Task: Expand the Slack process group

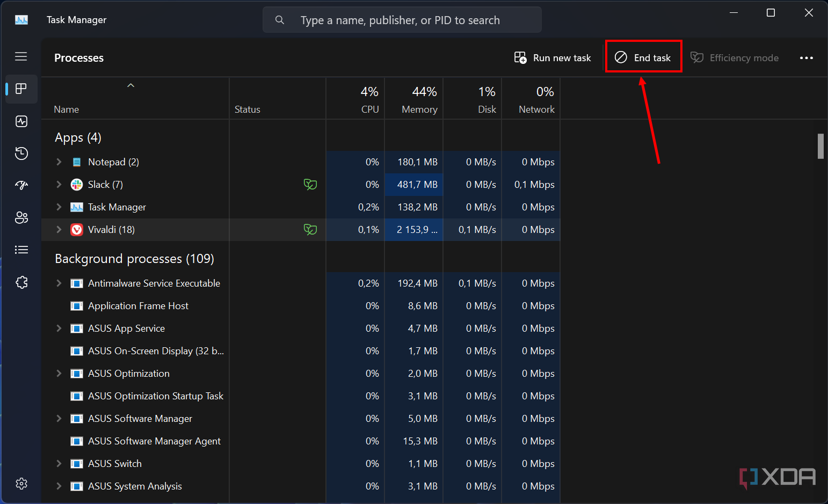Action: tap(59, 185)
